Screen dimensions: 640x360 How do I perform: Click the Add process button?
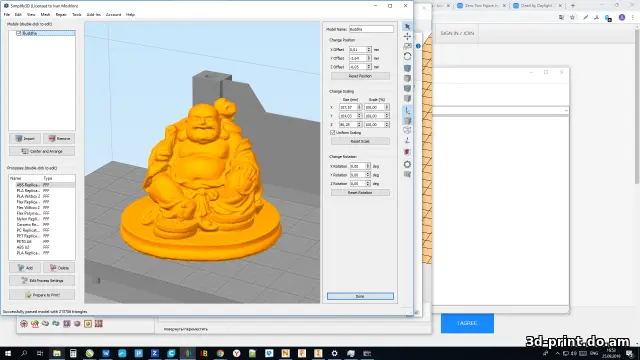pos(25,268)
